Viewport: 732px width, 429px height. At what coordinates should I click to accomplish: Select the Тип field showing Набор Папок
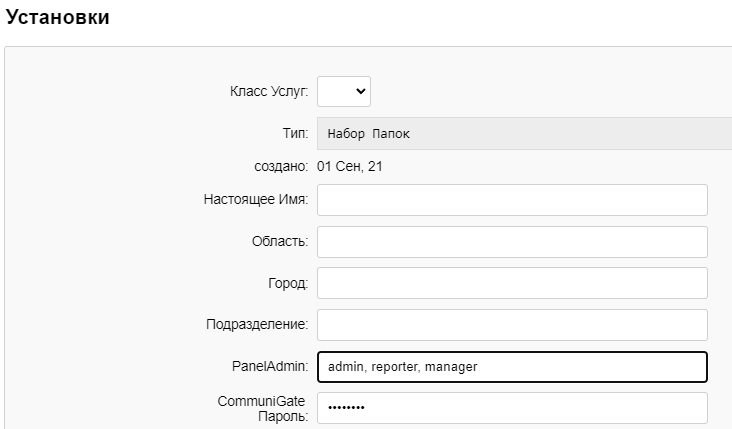click(x=524, y=134)
